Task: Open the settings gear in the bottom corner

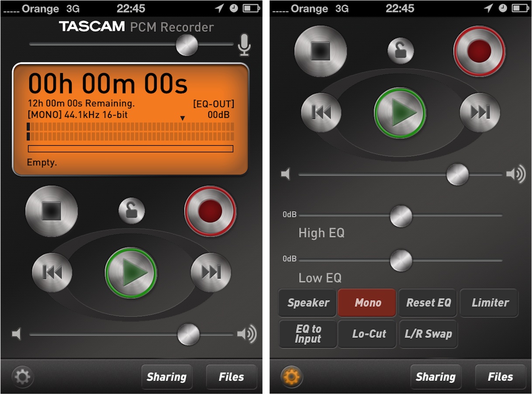Action: [22, 377]
